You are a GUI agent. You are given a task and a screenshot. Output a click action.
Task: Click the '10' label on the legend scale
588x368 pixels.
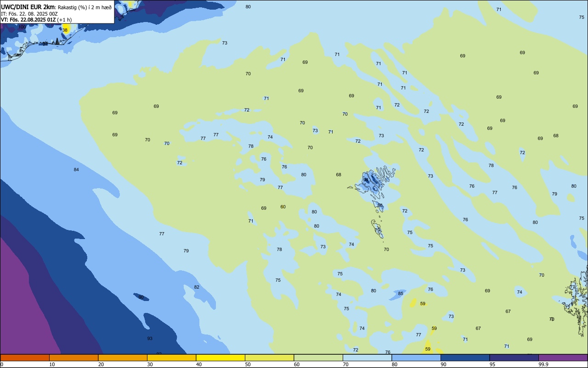pyautogui.click(x=52, y=364)
